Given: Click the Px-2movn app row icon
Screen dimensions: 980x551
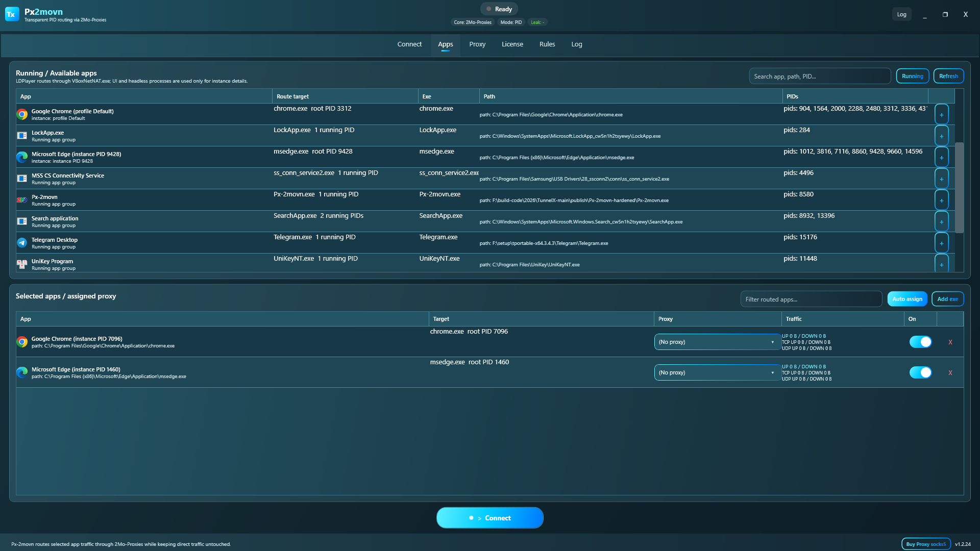Looking at the screenshot, I should coord(22,200).
